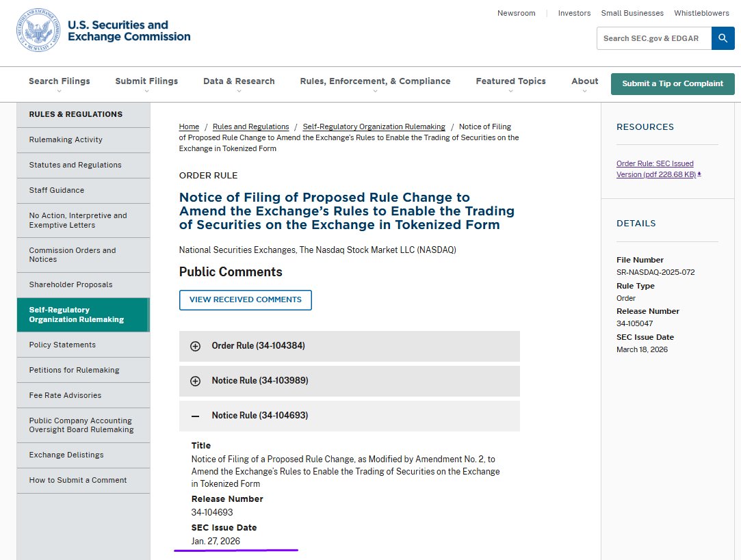
Task: Open Rulemaking Activity in sidebar
Action: click(x=83, y=139)
